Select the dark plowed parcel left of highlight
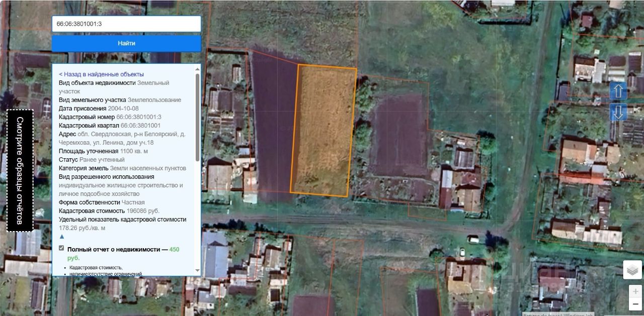 [273, 126]
